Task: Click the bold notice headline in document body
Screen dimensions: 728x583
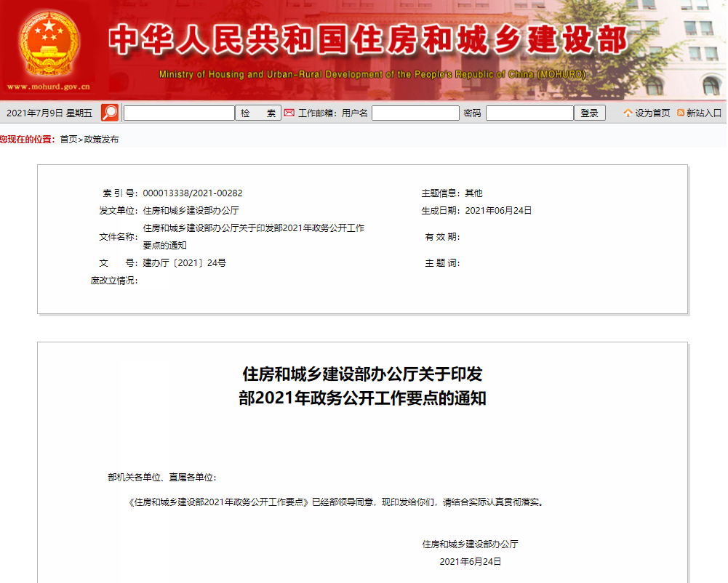Action: [362, 386]
